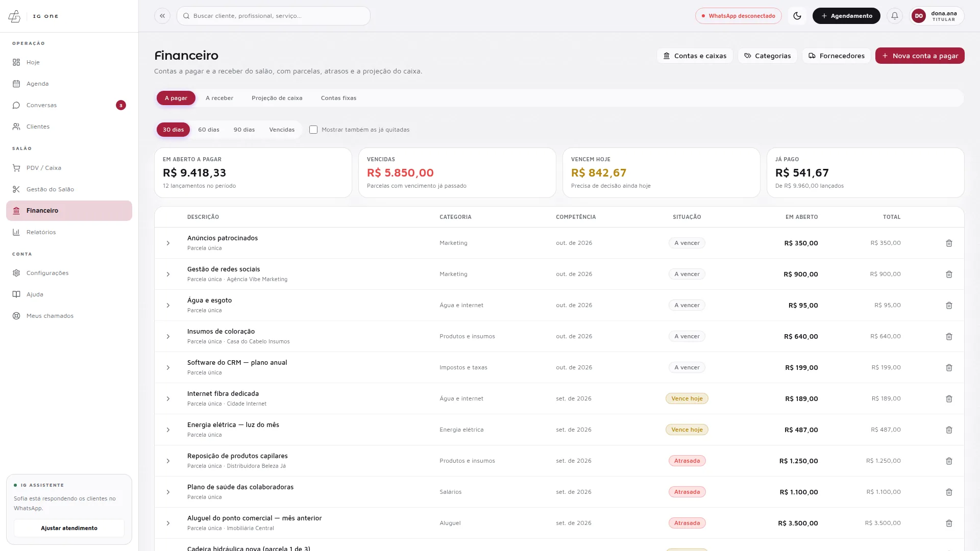Expand the Energia elétrica row

click(x=168, y=430)
